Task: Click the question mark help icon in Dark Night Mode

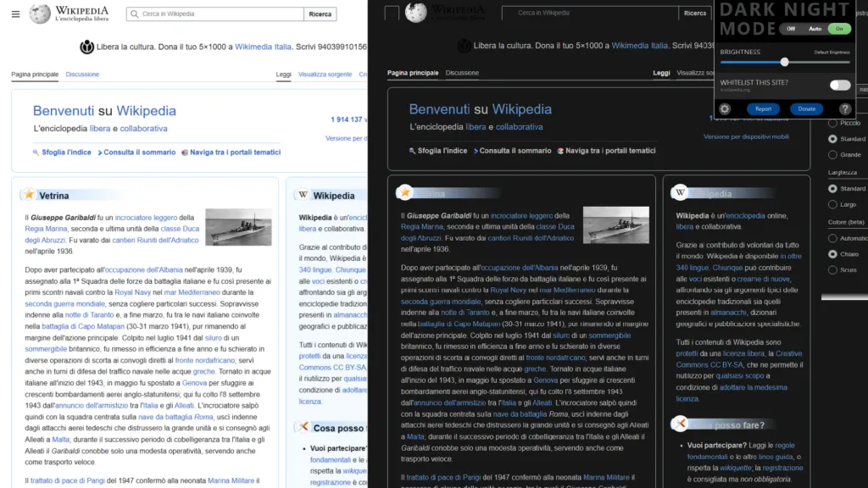Action: click(845, 108)
